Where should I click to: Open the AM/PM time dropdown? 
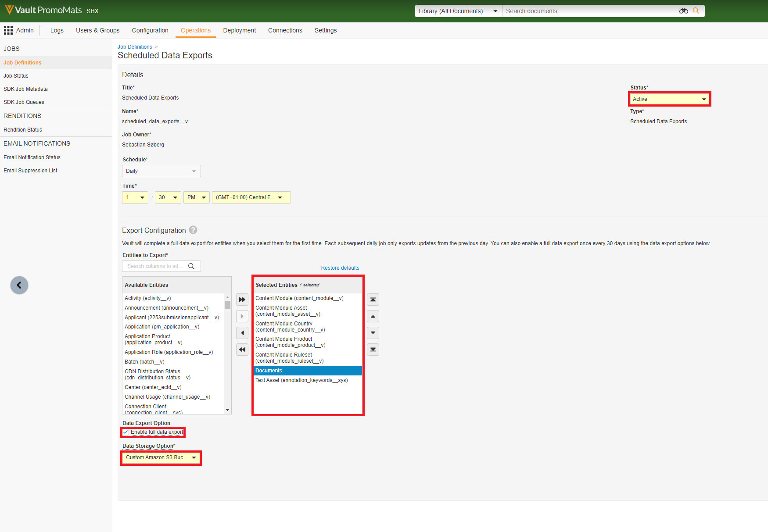point(196,197)
